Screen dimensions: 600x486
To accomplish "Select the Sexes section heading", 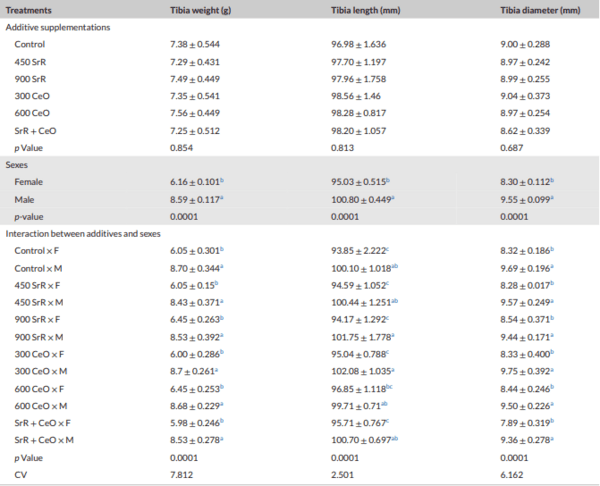I will tap(16, 165).
